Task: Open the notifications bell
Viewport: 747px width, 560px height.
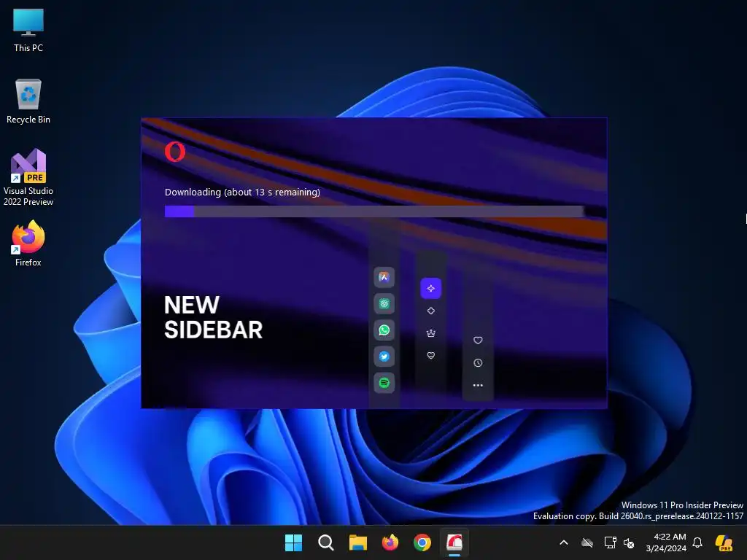Action: coord(697,542)
